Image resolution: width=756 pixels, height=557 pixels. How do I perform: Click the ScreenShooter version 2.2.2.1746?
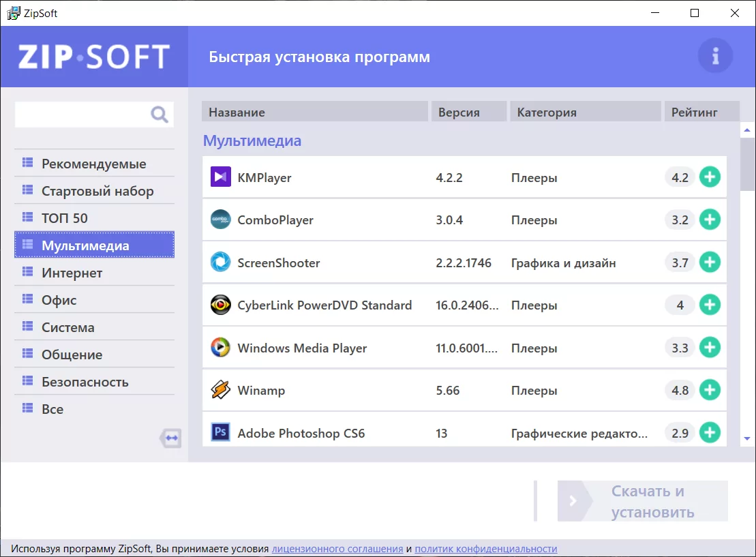464,263
